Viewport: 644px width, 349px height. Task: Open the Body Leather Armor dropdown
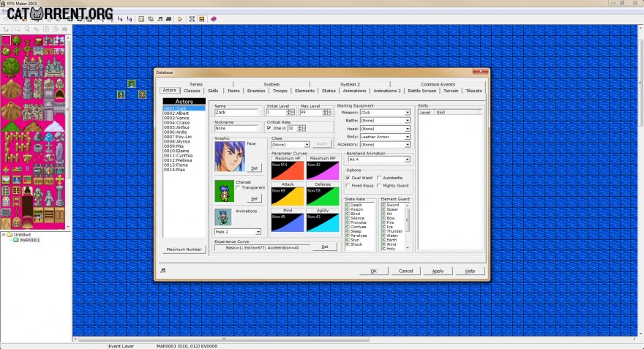[408, 137]
